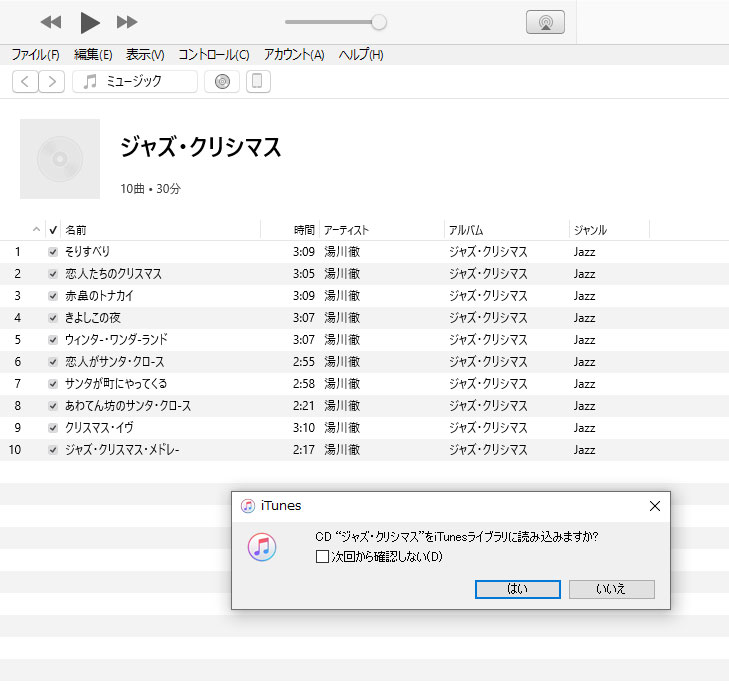Screen dimensions: 729x684
Task: Confirm import with the はい button
Action: (517, 589)
